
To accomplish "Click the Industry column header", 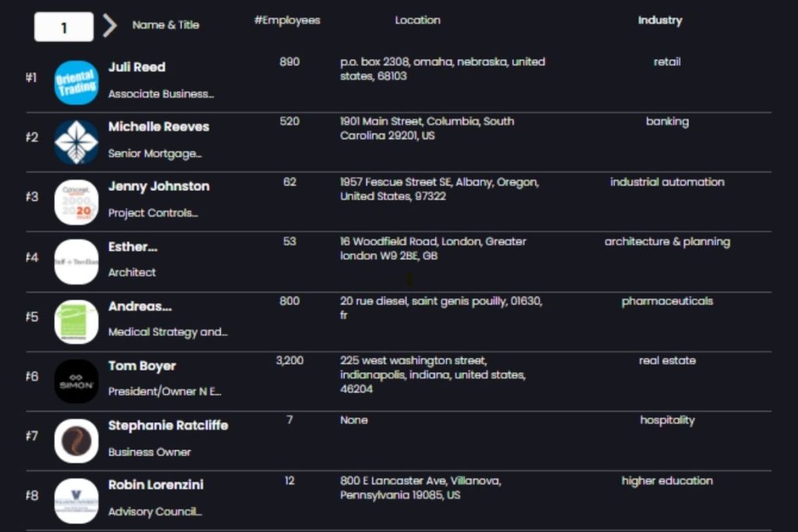I will click(x=659, y=20).
